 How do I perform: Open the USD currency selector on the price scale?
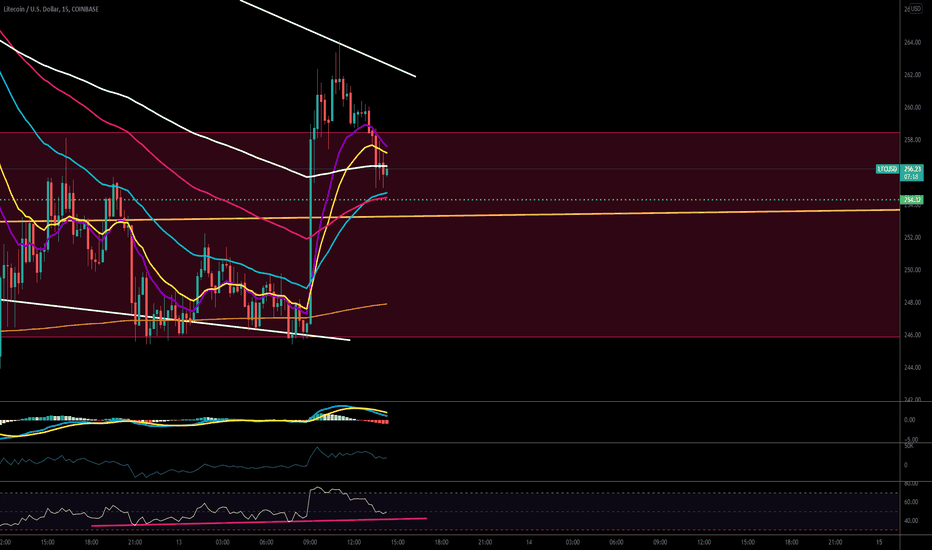[x=915, y=9]
